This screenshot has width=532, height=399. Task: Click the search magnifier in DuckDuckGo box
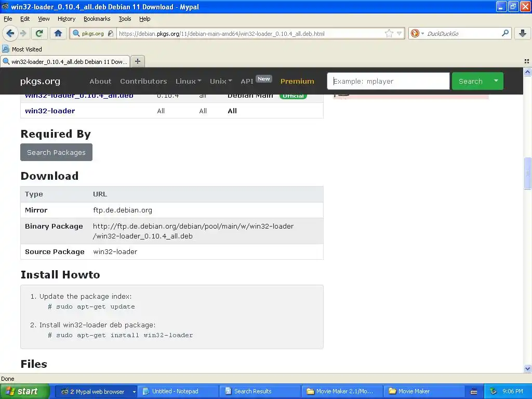pyautogui.click(x=505, y=33)
